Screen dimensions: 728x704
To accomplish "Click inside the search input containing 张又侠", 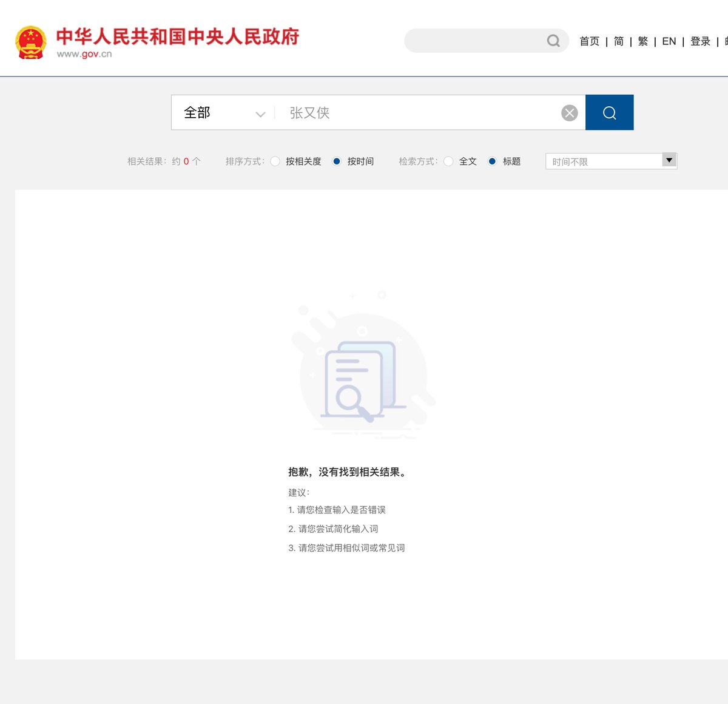I will pyautogui.click(x=394, y=112).
